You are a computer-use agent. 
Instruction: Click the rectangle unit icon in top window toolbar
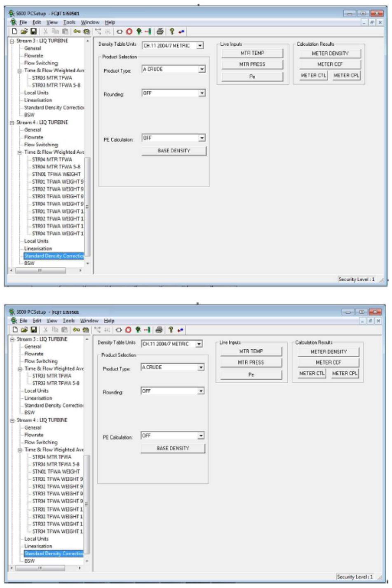pyautogui.click(x=120, y=31)
